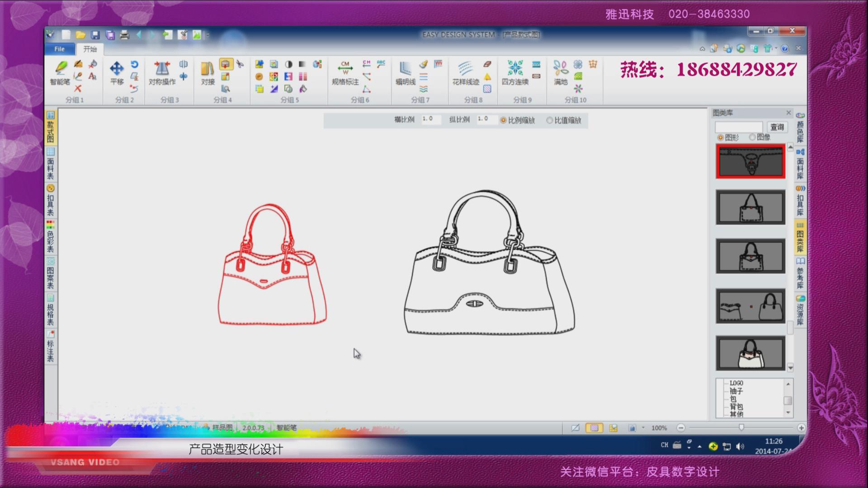Image resolution: width=868 pixels, height=488 pixels.
Task: Click the 平移 move tool
Action: (117, 72)
